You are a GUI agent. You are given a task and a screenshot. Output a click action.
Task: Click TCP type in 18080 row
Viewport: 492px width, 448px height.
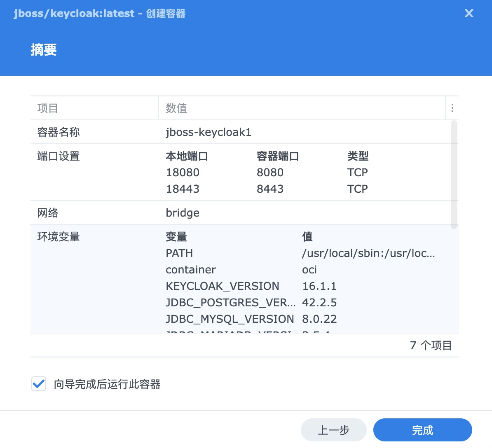[x=357, y=173]
